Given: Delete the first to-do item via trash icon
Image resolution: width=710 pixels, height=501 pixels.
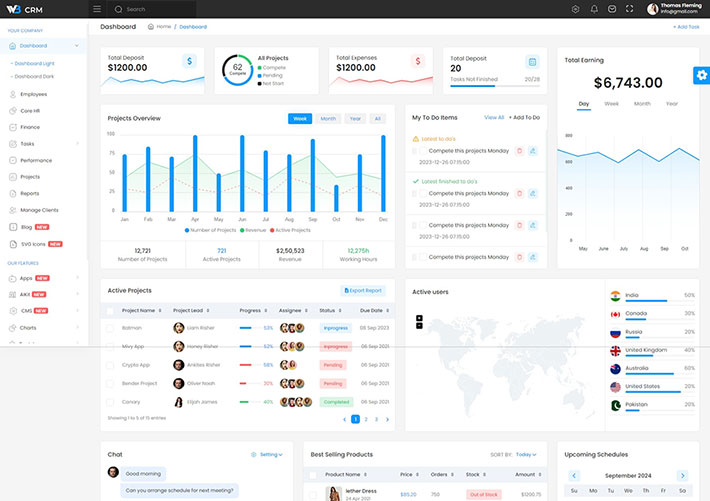Looking at the screenshot, I should point(519,151).
